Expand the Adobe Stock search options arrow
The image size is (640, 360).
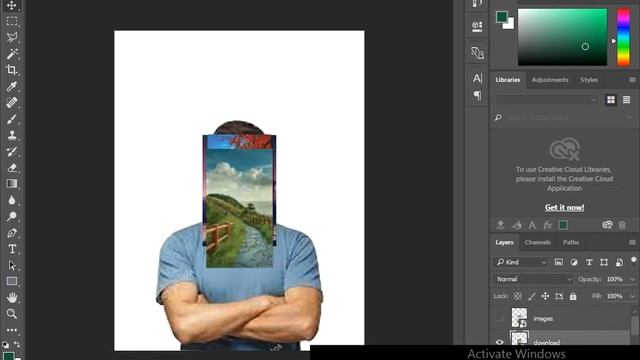click(629, 118)
